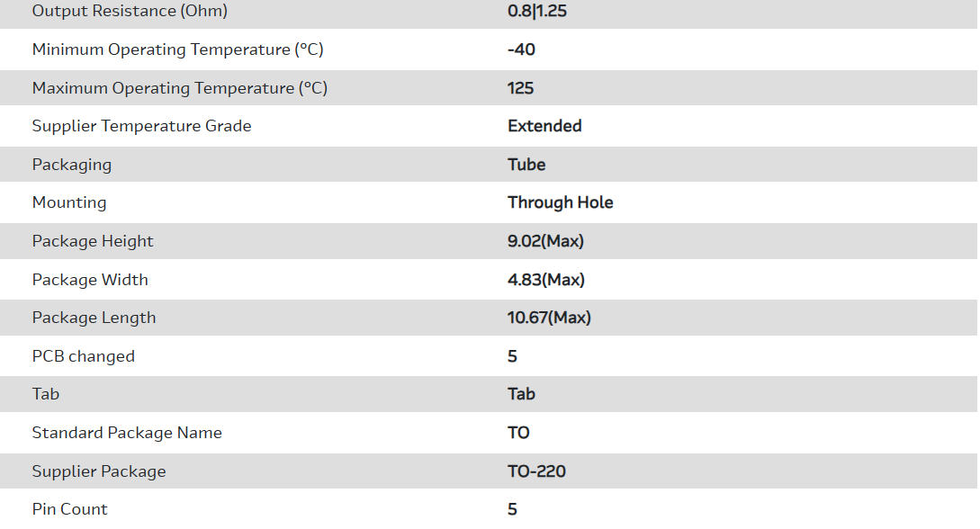Select the 4.83(Max) width value
Screen dimensions: 980x529
pos(545,280)
